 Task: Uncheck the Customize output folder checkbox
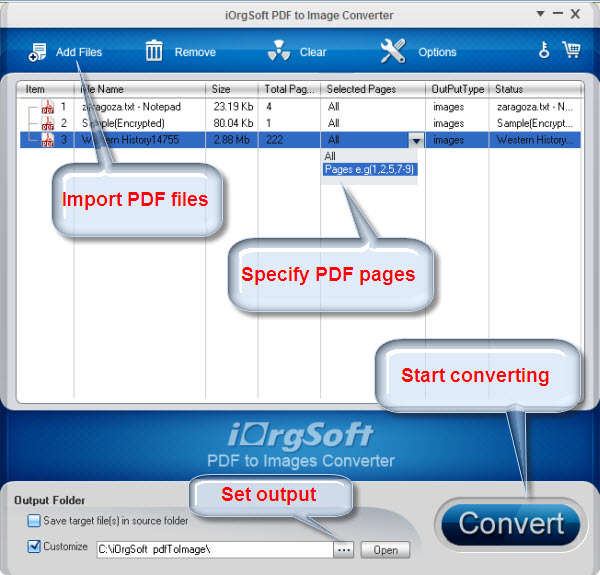point(34,546)
